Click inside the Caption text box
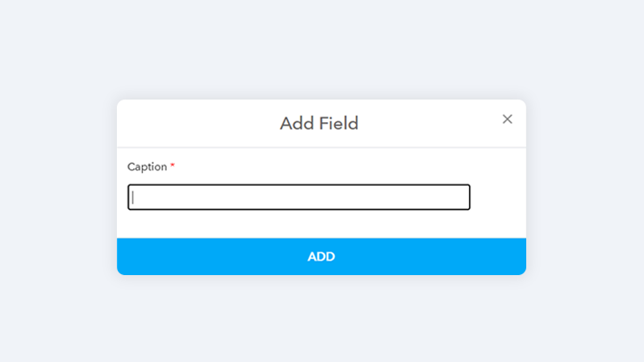The height and width of the screenshot is (362, 644). coord(299,197)
